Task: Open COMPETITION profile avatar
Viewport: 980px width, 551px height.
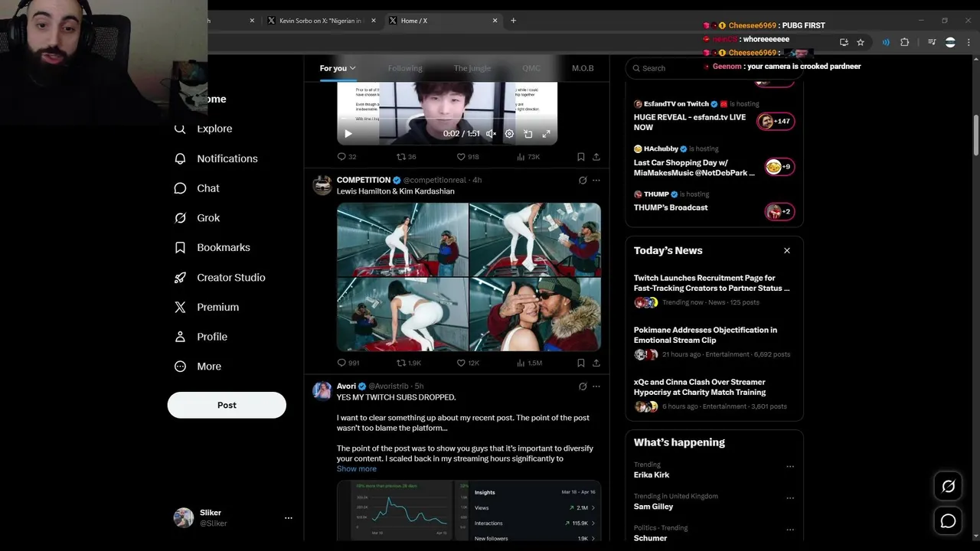Action: (322, 185)
